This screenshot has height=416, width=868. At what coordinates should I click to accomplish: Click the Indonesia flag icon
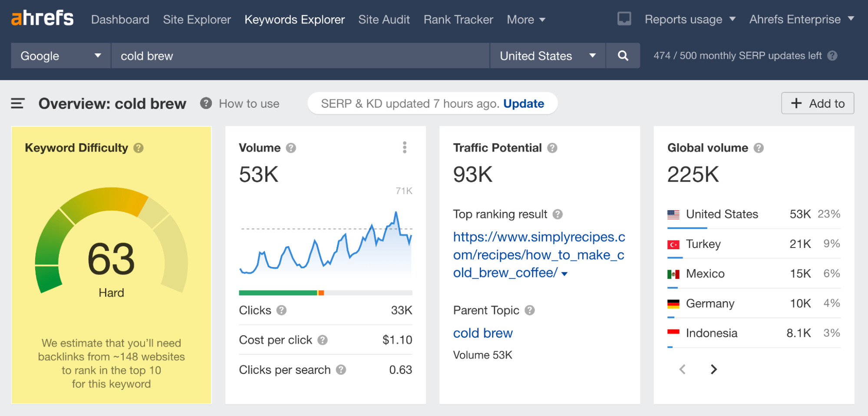[673, 333]
